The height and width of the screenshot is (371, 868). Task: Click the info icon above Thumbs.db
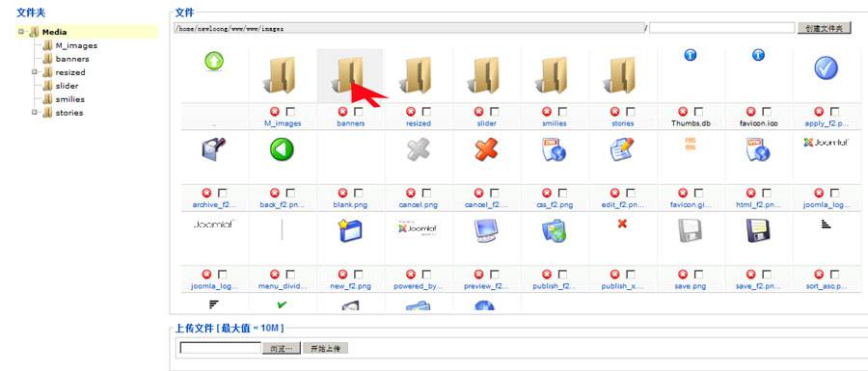coord(691,55)
